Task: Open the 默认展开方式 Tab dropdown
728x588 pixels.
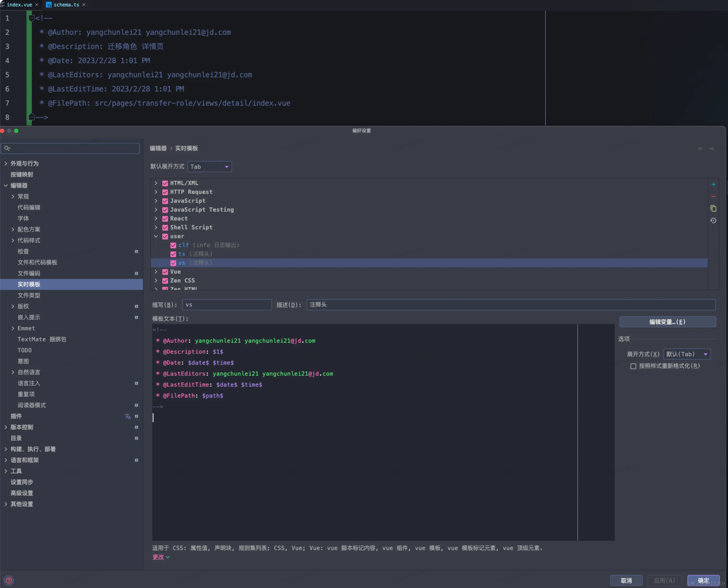Action: 209,167
